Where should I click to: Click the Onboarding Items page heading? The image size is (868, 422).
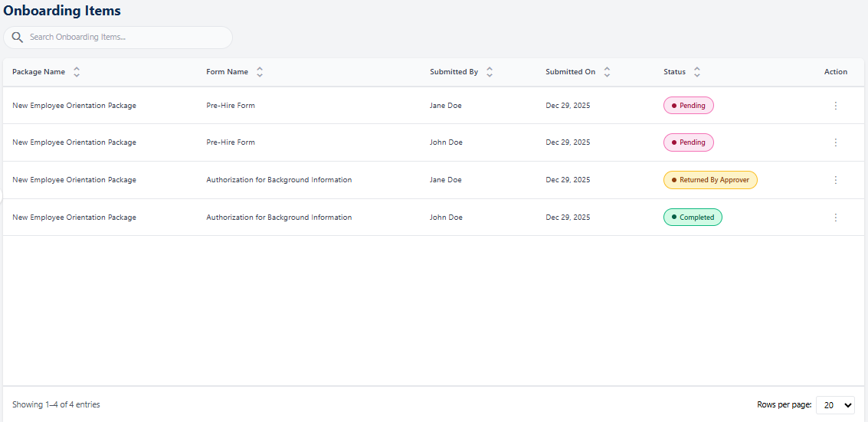coord(62,10)
